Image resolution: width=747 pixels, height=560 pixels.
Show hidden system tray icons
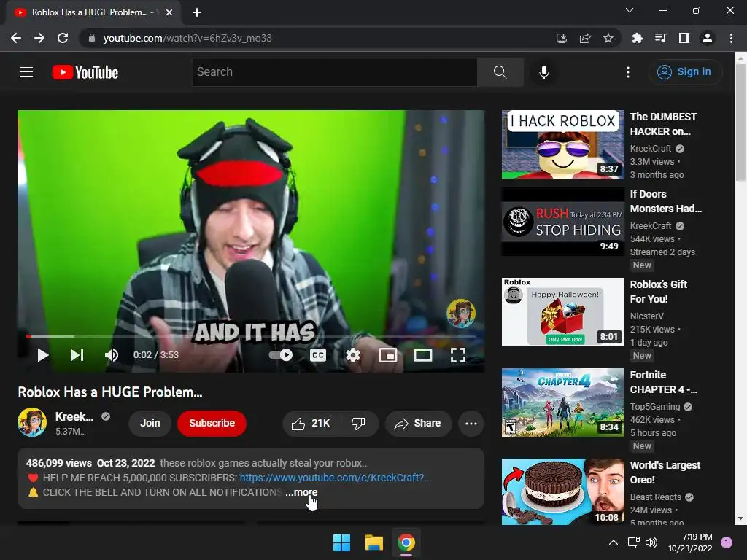click(614, 542)
